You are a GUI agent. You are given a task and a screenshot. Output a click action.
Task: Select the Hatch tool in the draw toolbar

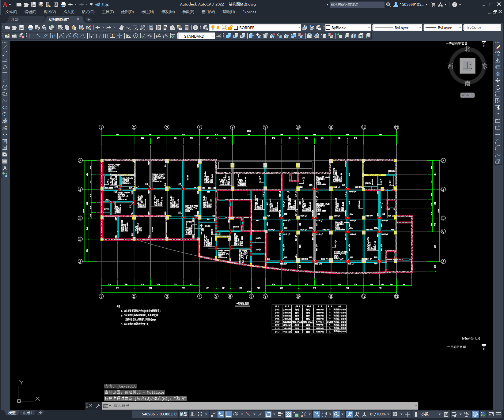pyautogui.click(x=5, y=141)
